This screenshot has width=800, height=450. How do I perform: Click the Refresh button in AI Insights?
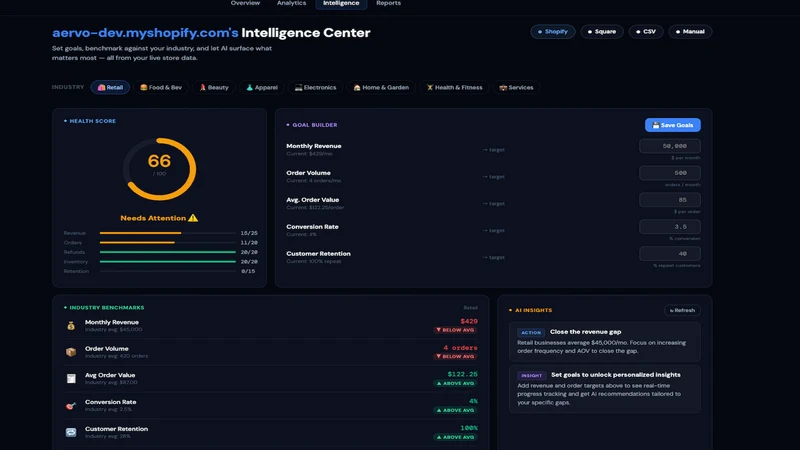coord(682,310)
